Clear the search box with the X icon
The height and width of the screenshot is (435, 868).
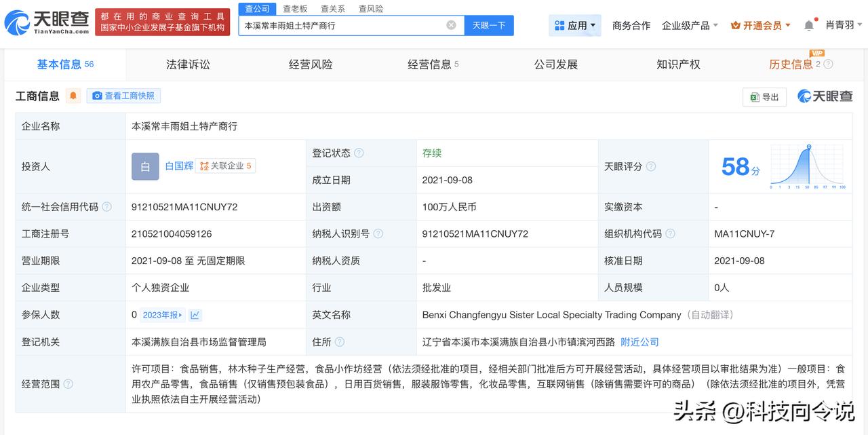coord(451,25)
